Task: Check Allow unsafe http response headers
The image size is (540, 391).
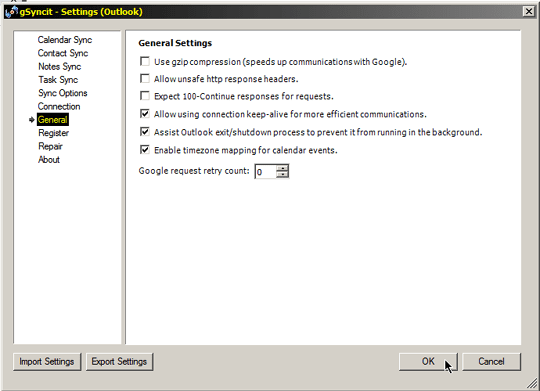Action: [145, 79]
